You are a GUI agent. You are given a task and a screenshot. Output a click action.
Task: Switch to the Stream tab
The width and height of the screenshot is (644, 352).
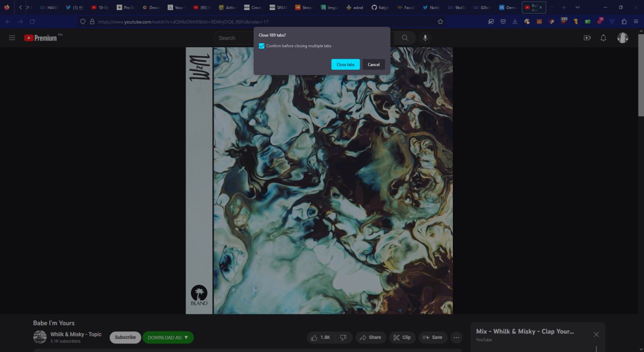coord(304,8)
